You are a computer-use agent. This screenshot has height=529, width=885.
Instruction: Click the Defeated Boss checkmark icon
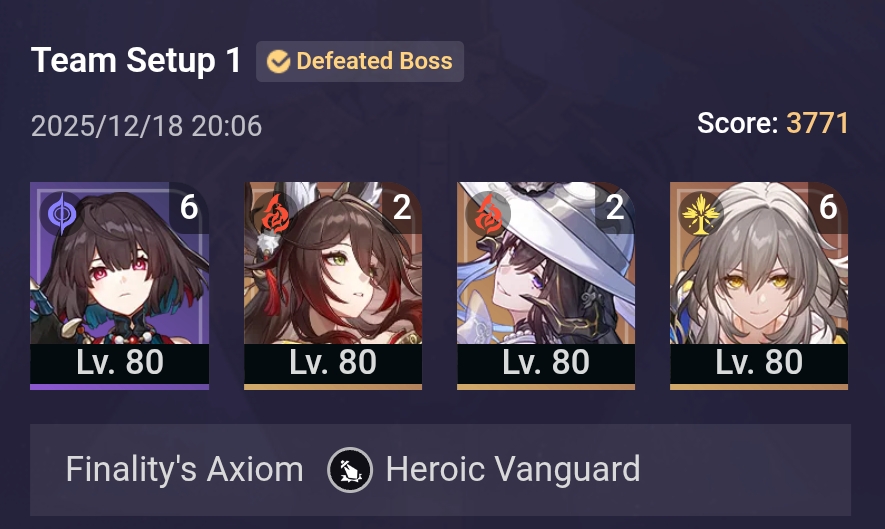click(278, 62)
